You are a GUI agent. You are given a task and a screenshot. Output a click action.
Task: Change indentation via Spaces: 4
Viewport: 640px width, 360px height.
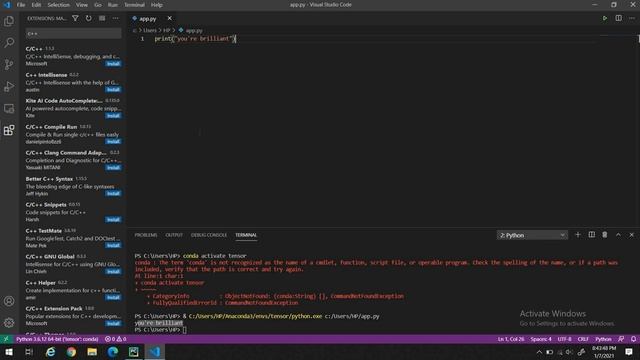(x=541, y=339)
